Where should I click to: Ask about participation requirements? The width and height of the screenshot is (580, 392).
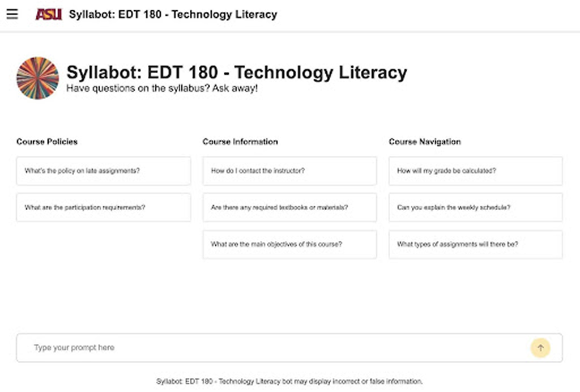pos(103,207)
